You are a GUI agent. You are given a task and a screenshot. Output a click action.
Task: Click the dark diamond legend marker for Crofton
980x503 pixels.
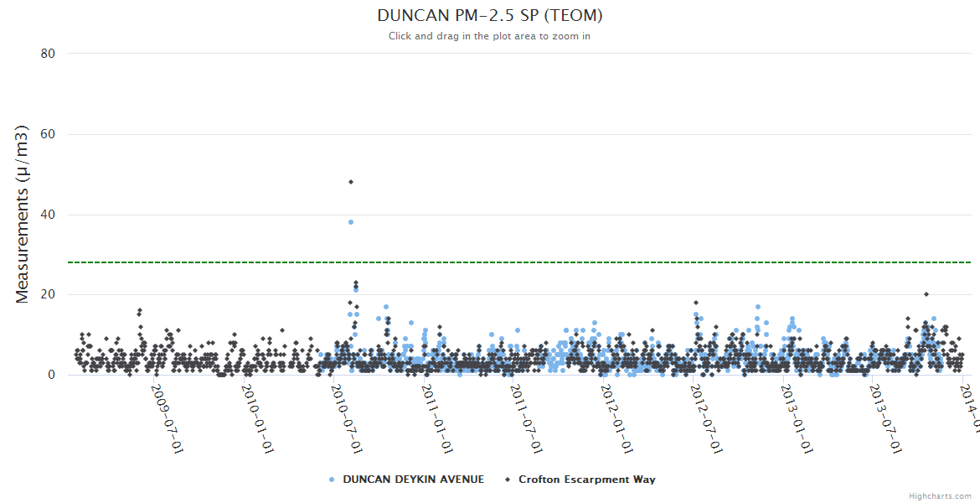click(x=508, y=480)
